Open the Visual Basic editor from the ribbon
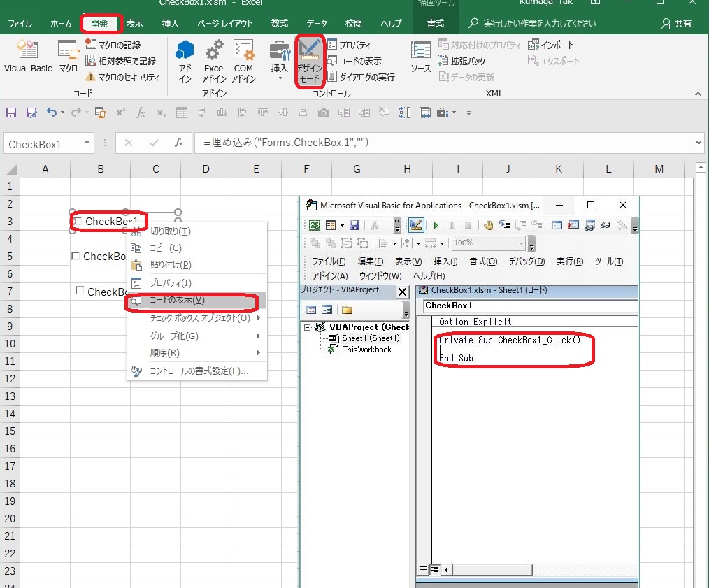The height and width of the screenshot is (588, 709). (27, 56)
